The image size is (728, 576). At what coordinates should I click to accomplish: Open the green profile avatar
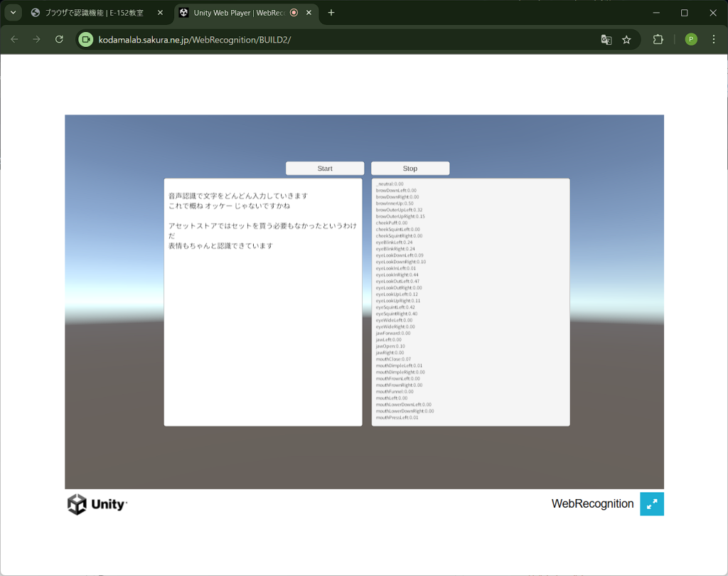click(x=691, y=40)
